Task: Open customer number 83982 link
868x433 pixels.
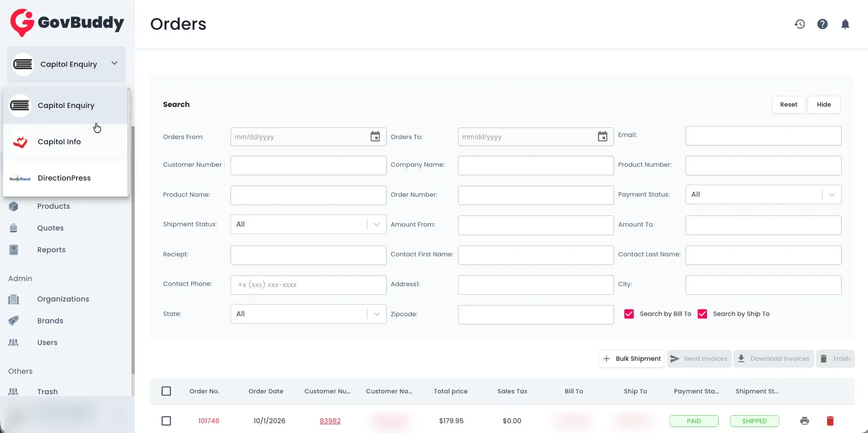Action: pos(330,421)
